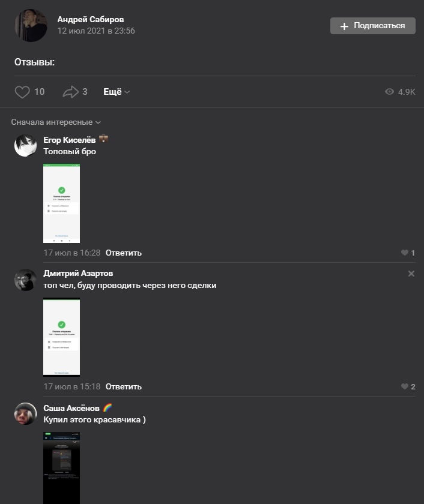
Task: Open Саша Аксёнов's dark attached image
Action: click(61, 468)
